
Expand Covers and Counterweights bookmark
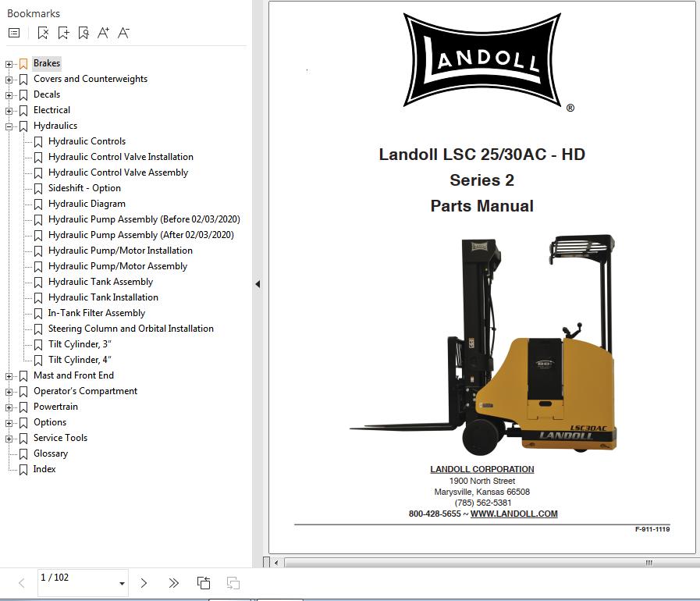pyautogui.click(x=9, y=80)
